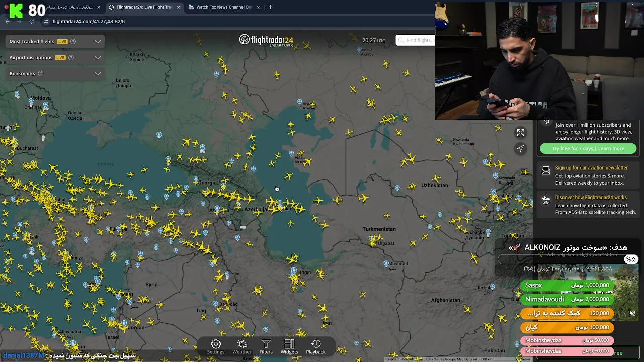Click the Odesa city label
This screenshot has height=362, width=644.
click(75, 115)
